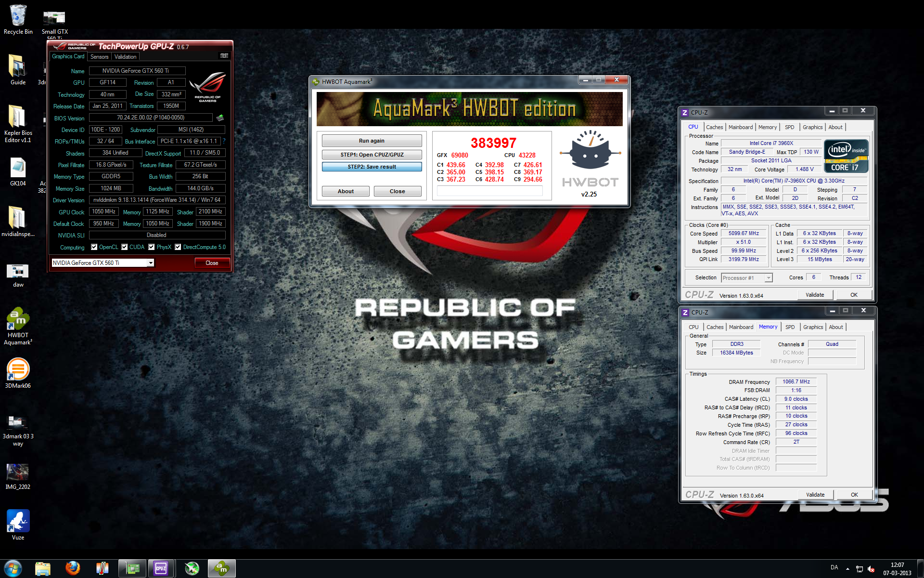Open the GPU selection dropdown in GPU-Z
Image resolution: width=924 pixels, height=578 pixels.
pyautogui.click(x=151, y=263)
